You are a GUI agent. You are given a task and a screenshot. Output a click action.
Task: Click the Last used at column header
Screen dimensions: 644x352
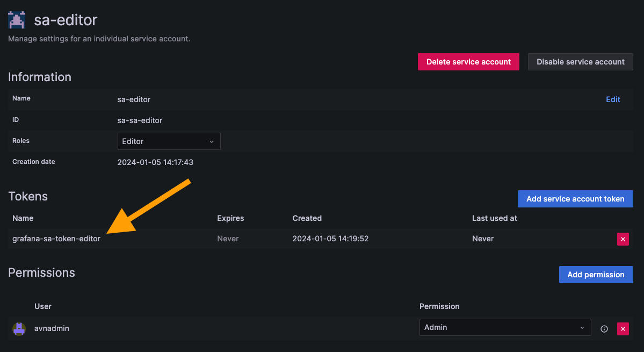tap(494, 218)
